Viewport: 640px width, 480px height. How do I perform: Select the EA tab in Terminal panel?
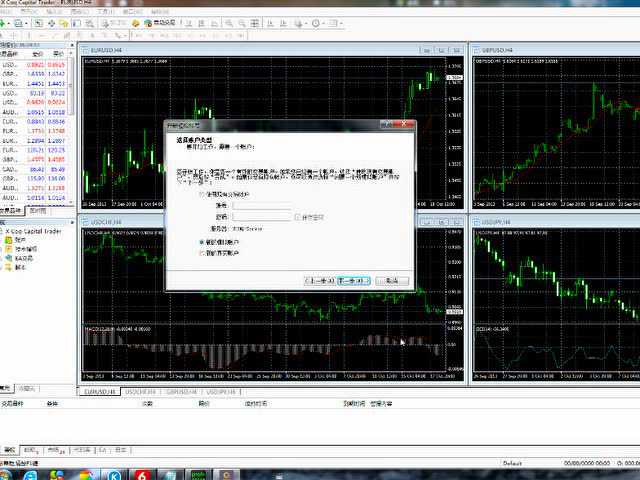click(102, 450)
